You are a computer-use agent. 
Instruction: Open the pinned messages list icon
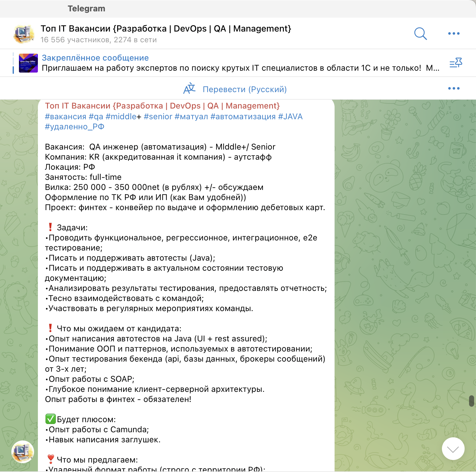(x=456, y=63)
